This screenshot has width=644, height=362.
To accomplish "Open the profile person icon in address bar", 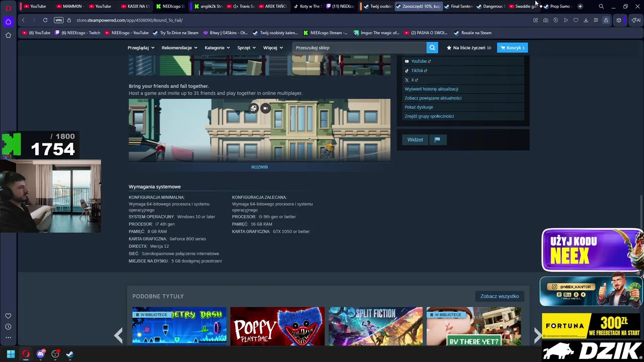I will [606, 20].
